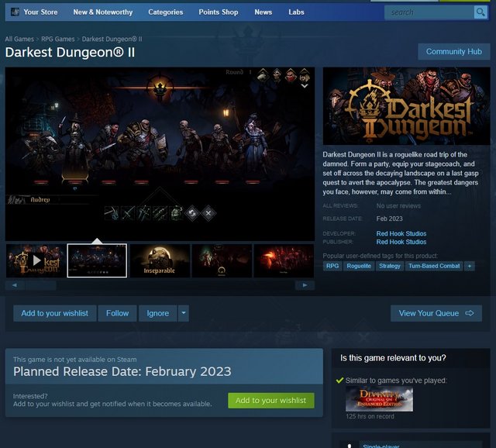Click green Add to your wishlist button
The image size is (496, 448).
click(x=271, y=401)
